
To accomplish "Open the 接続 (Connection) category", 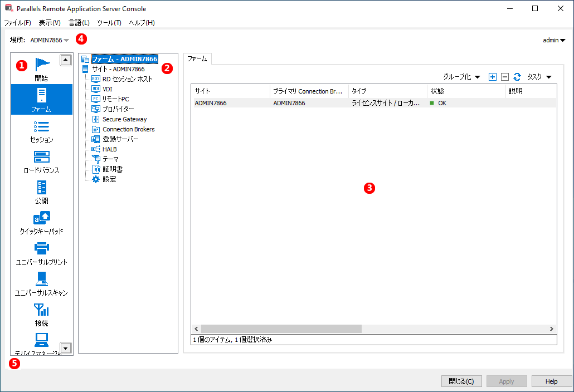I will click(42, 314).
